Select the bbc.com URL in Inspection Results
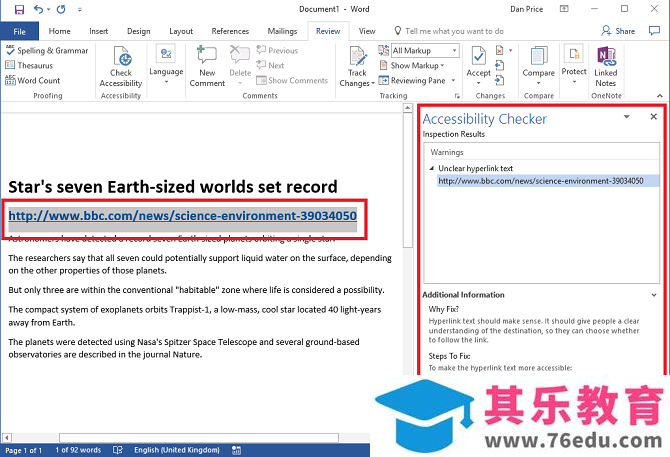Image resolution: width=670 pixels, height=457 pixels. tap(548, 181)
